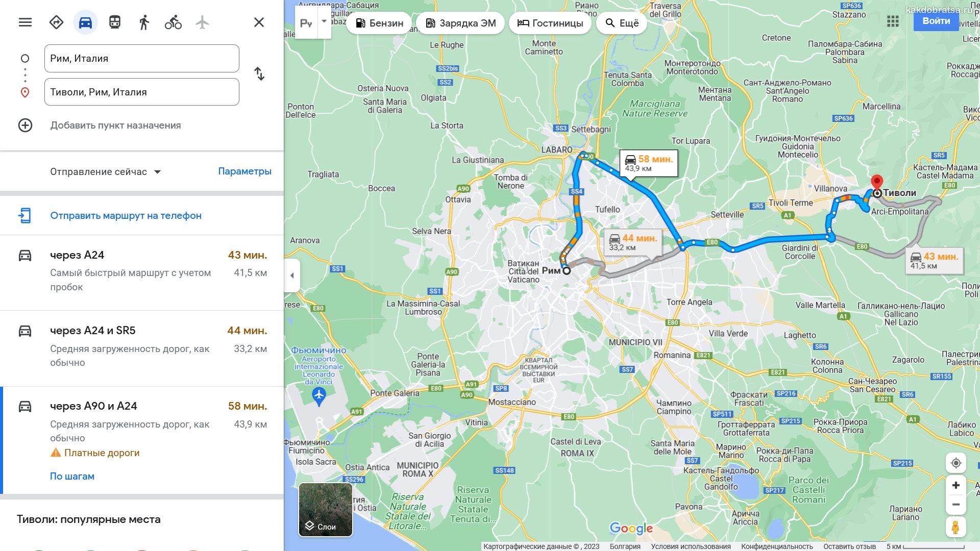The height and width of the screenshot is (551, 980).
Task: Open Google apps grid
Action: [893, 21]
